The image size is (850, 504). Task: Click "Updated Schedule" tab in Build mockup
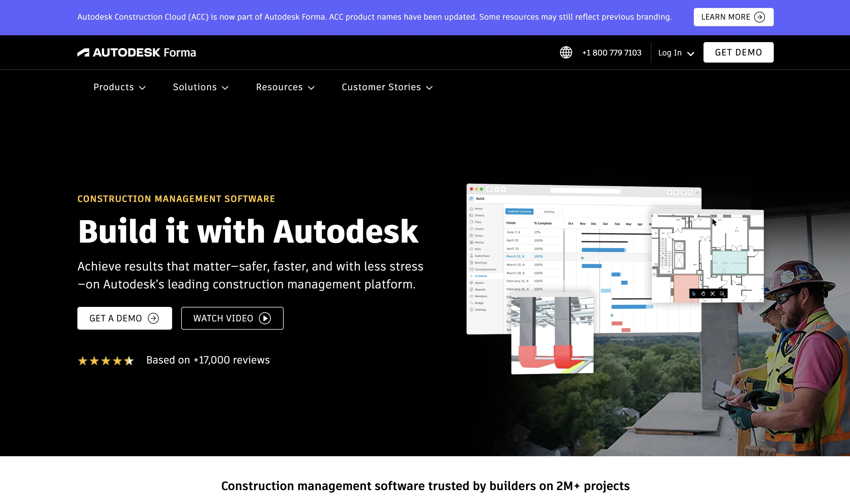coord(519,212)
